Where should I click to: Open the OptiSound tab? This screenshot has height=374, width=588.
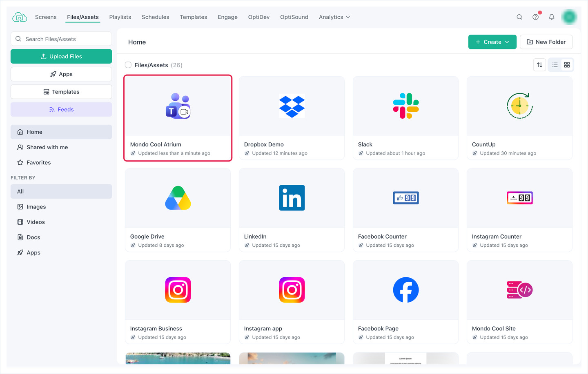tap(294, 17)
